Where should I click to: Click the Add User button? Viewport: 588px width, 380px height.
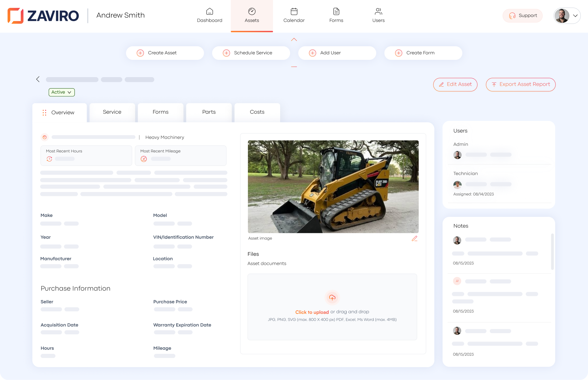click(337, 53)
